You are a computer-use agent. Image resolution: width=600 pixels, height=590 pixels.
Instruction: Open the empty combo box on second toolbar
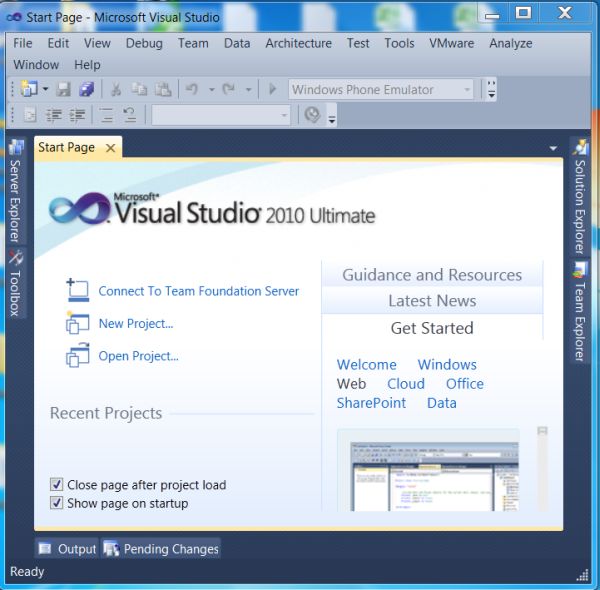pos(221,115)
